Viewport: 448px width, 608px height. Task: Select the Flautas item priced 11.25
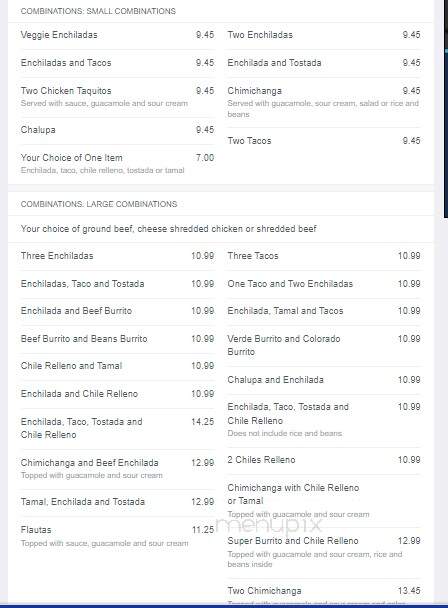[x=36, y=530]
